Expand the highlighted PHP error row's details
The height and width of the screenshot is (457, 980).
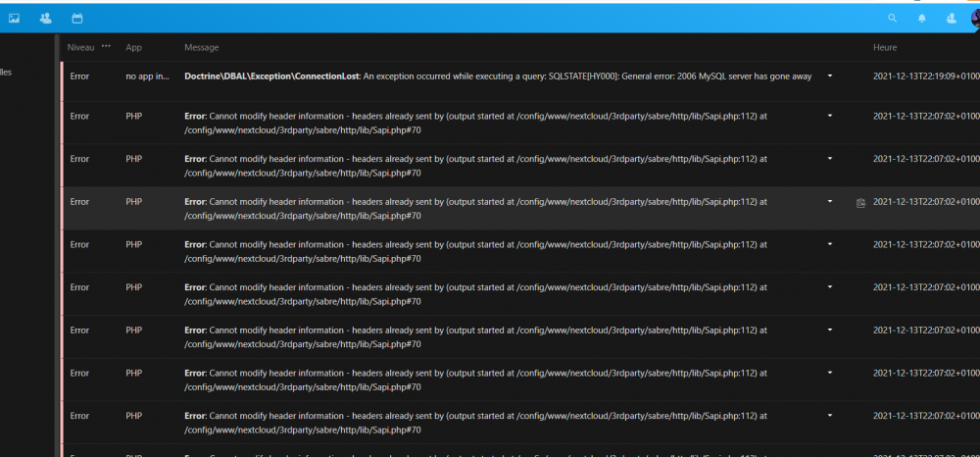pos(830,201)
